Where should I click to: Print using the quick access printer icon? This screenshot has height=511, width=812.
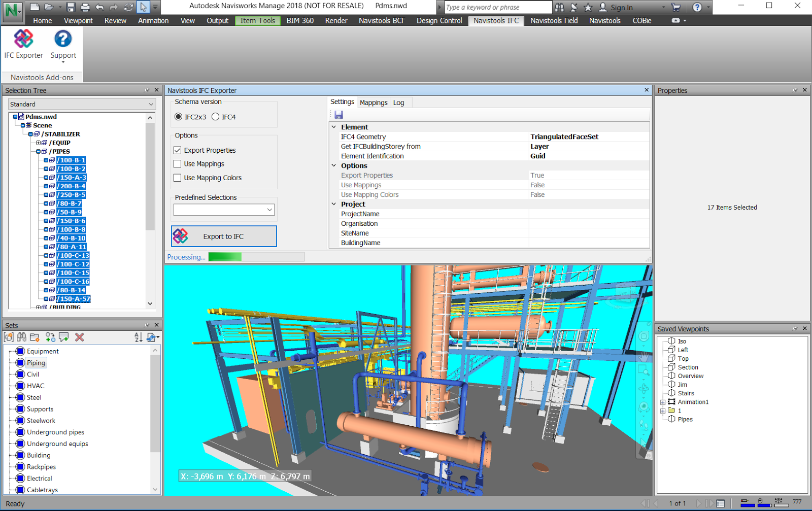point(85,7)
